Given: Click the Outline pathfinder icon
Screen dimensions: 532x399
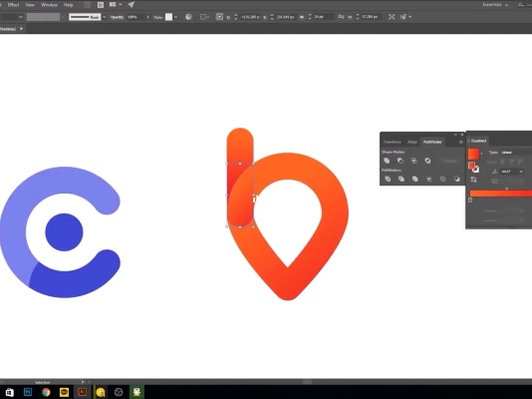Looking at the screenshot, I should (442, 179).
